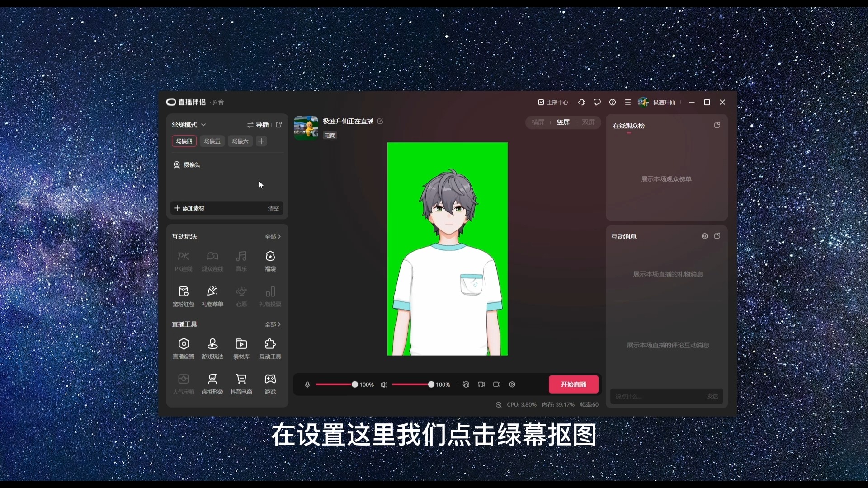Open 游戏 game controller icon
868x488 pixels.
coord(270,380)
